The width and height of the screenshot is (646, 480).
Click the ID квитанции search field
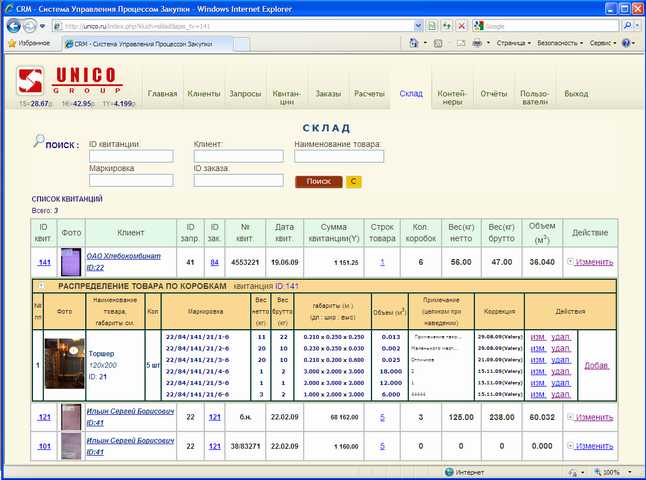(x=131, y=156)
